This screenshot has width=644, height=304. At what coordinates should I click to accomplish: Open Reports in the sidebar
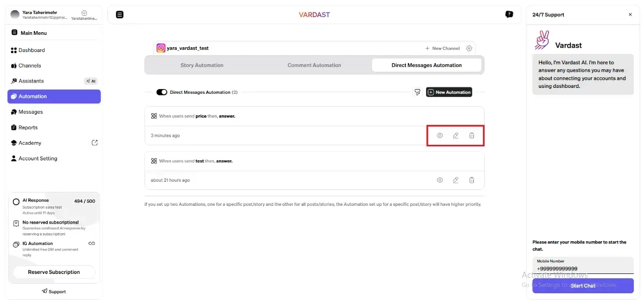54,128
